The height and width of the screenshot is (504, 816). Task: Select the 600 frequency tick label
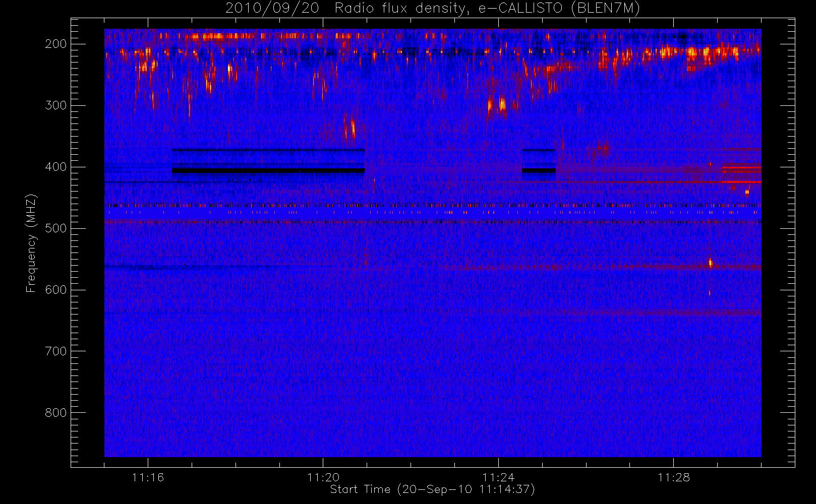point(56,290)
